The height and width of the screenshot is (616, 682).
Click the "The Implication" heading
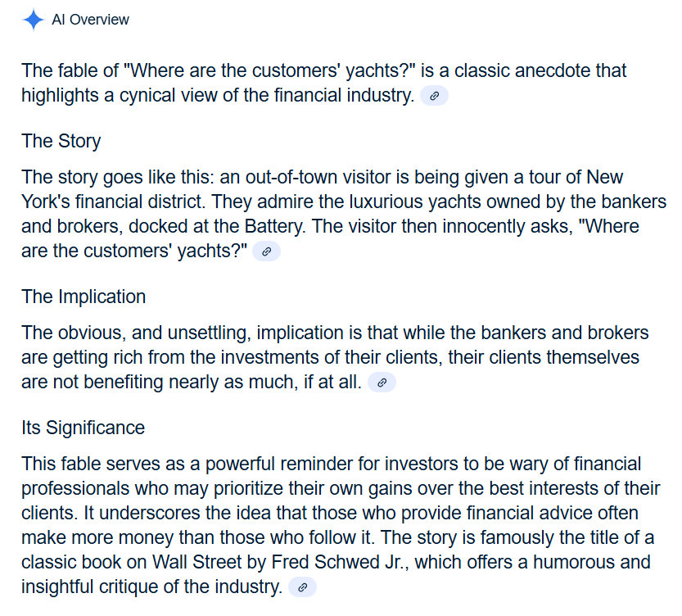point(84,297)
